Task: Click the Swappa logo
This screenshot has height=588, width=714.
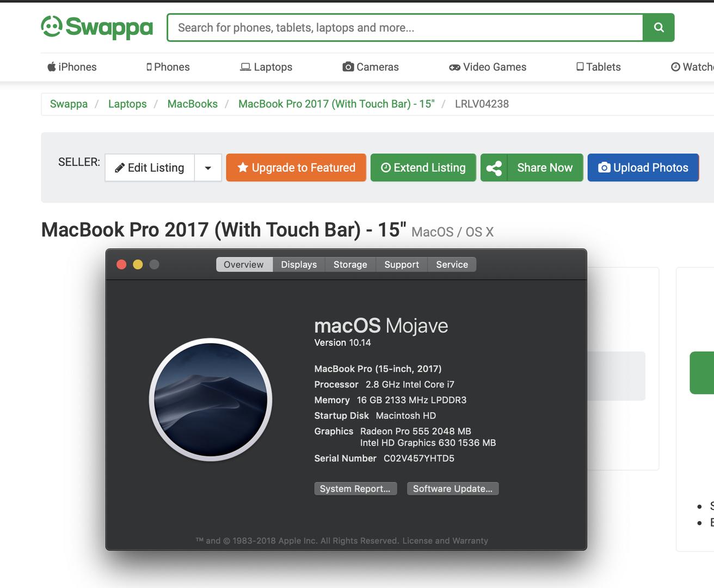Action: pyautogui.click(x=97, y=27)
